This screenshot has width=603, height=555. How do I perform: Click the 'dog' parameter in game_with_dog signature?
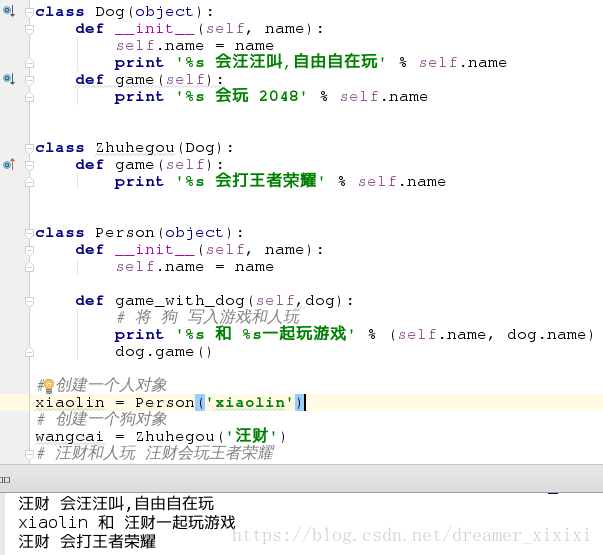(320, 301)
